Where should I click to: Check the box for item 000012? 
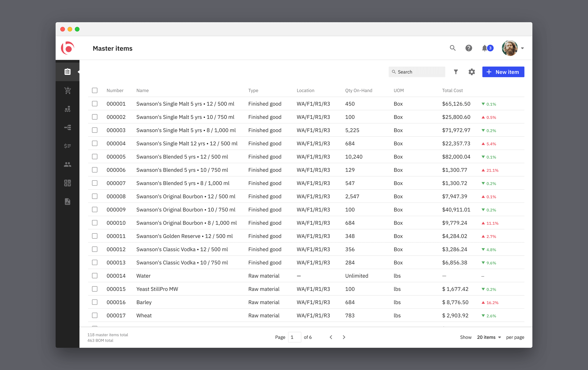[95, 249]
